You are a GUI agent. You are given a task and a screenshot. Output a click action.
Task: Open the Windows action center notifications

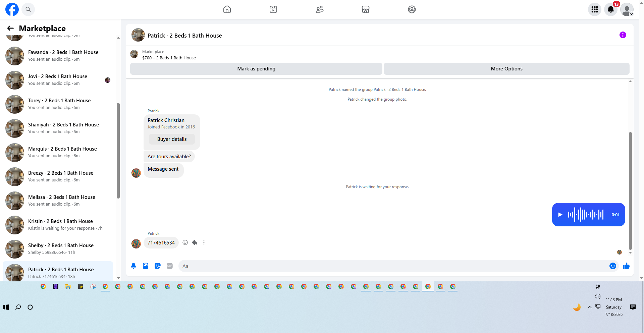point(633,307)
